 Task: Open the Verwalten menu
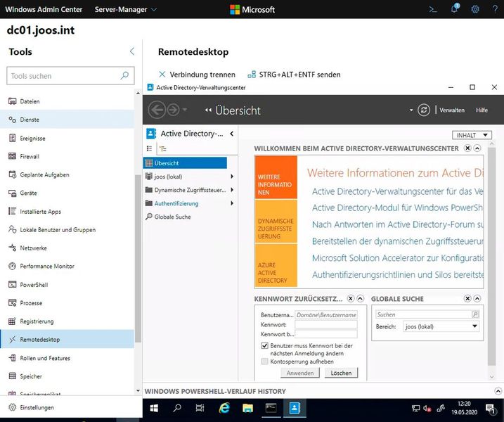[x=452, y=110]
